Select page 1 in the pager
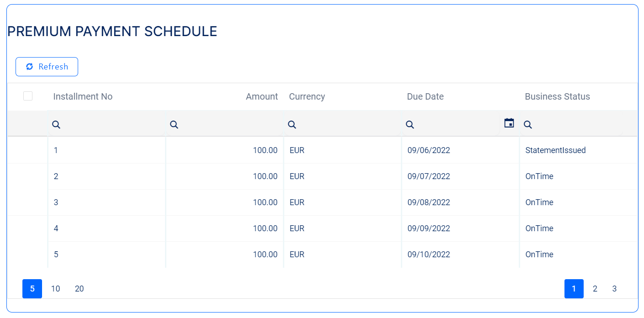 (574, 289)
